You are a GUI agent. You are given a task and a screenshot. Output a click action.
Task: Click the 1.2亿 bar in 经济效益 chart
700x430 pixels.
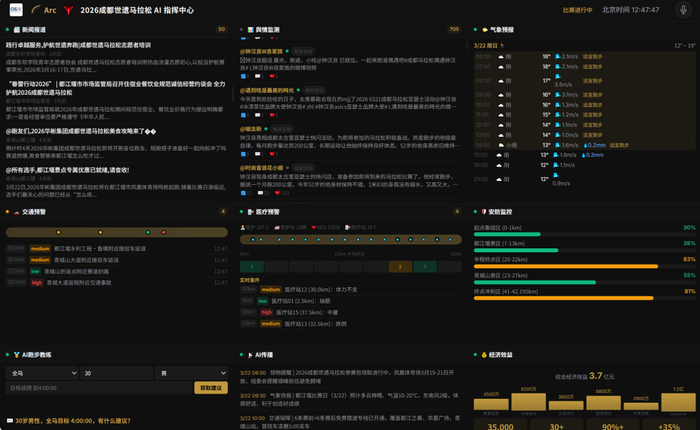coord(678,401)
